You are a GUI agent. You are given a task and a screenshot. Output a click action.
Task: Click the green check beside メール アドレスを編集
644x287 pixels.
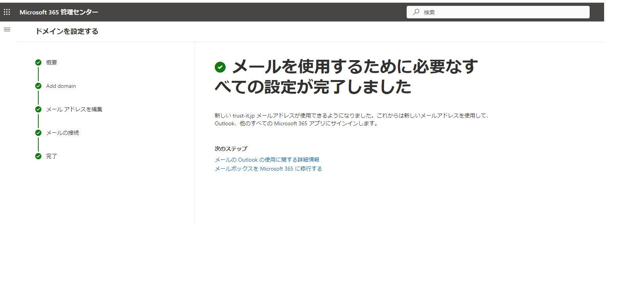point(38,109)
